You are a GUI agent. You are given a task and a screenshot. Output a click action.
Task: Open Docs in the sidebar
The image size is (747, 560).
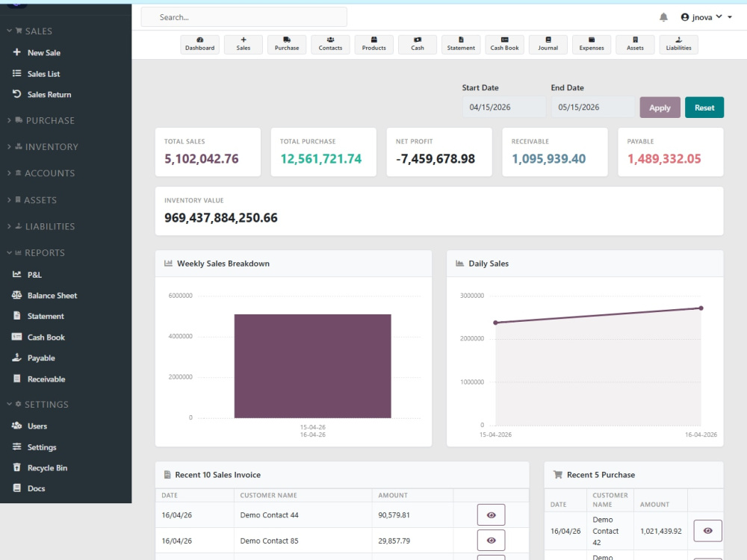click(x=28, y=488)
